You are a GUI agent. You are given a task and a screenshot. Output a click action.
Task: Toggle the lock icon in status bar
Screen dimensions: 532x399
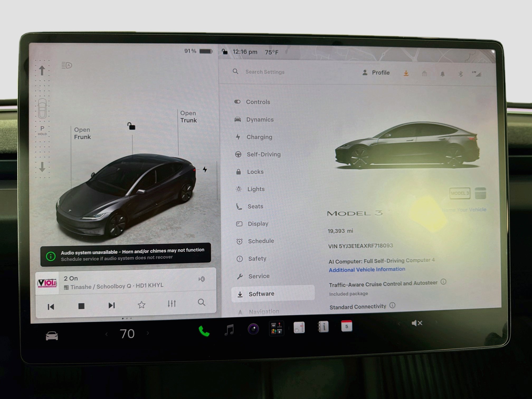[x=225, y=51]
